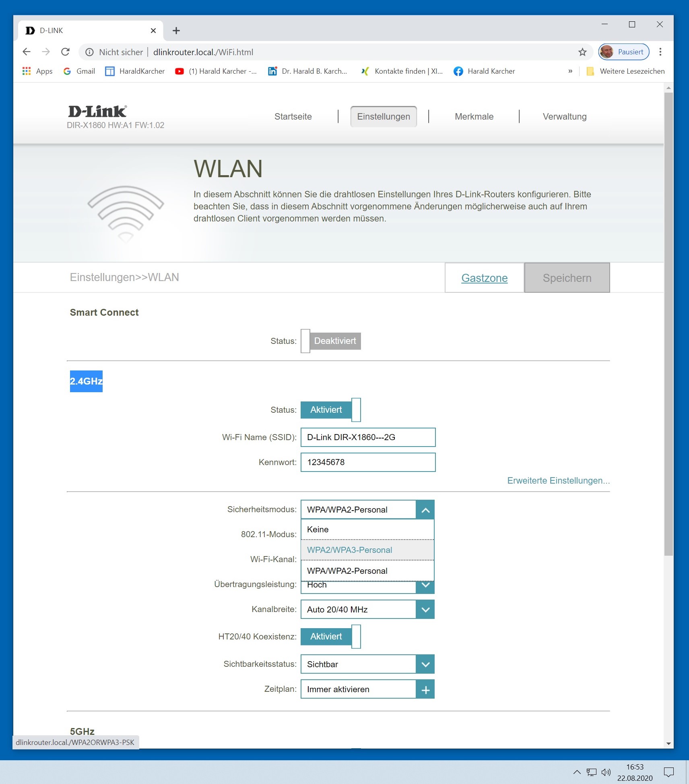
Task: Open the Windows notification center
Action: pyautogui.click(x=668, y=772)
